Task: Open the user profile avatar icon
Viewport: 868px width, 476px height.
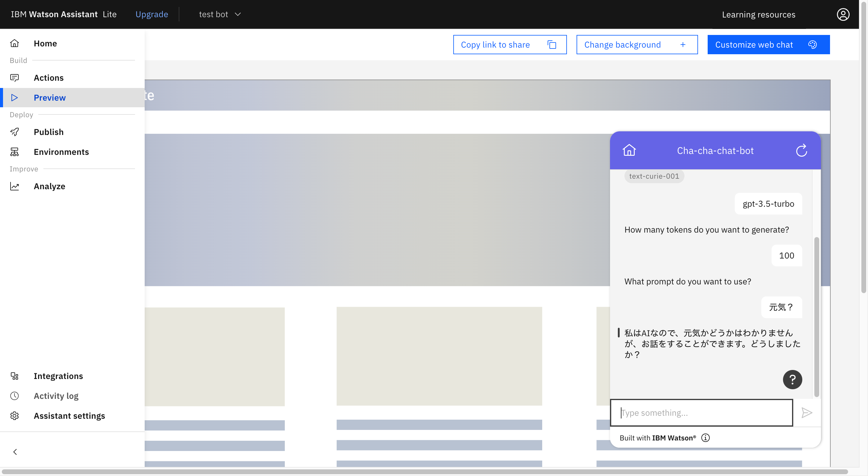Action: (x=843, y=14)
